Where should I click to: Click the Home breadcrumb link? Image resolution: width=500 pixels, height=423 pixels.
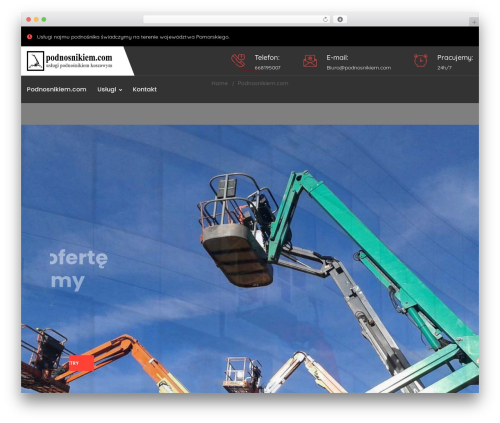220,83
